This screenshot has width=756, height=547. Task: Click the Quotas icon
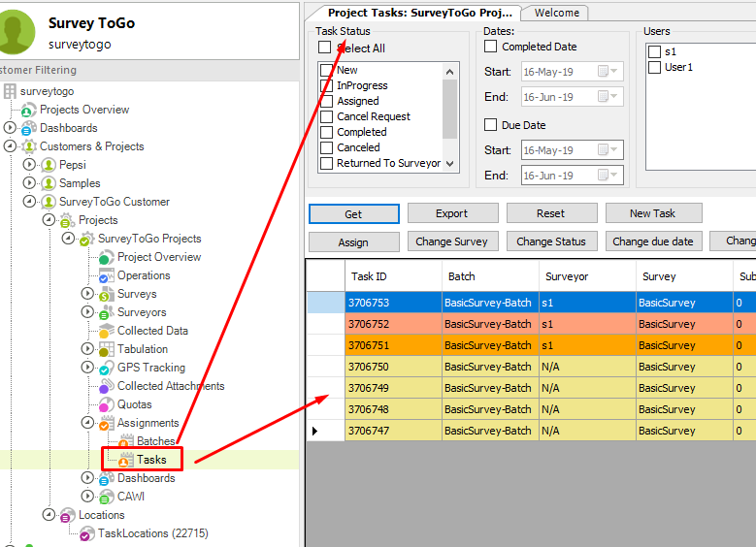point(106,404)
